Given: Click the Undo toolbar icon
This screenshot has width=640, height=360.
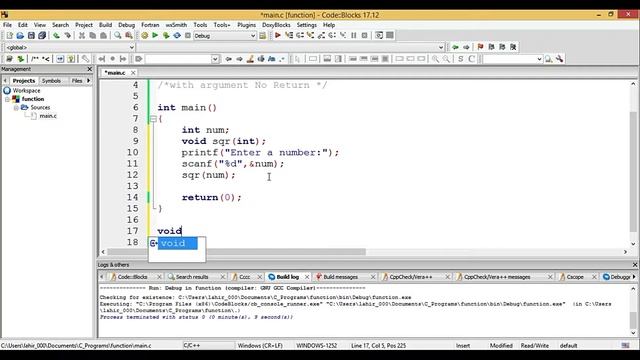Looking at the screenshot, I should pyautogui.click(x=56, y=36).
